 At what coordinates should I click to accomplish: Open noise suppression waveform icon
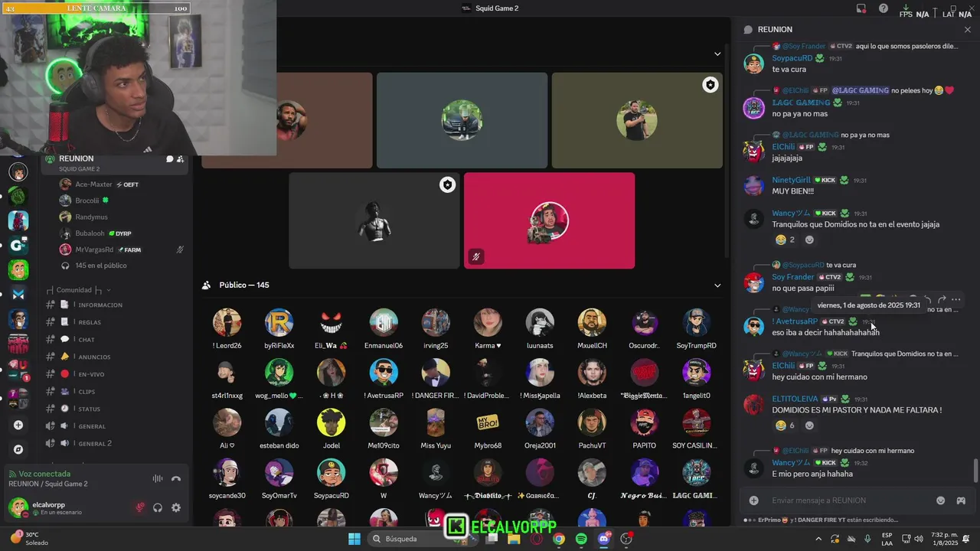pyautogui.click(x=158, y=479)
